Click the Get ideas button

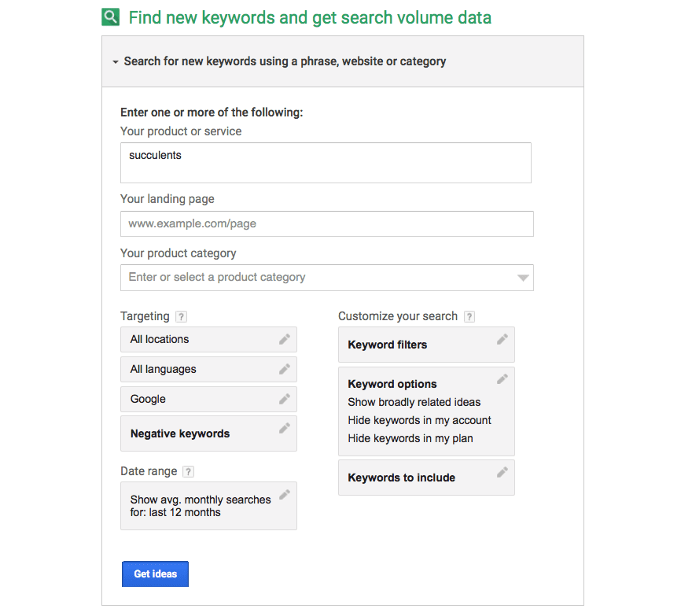click(x=155, y=574)
